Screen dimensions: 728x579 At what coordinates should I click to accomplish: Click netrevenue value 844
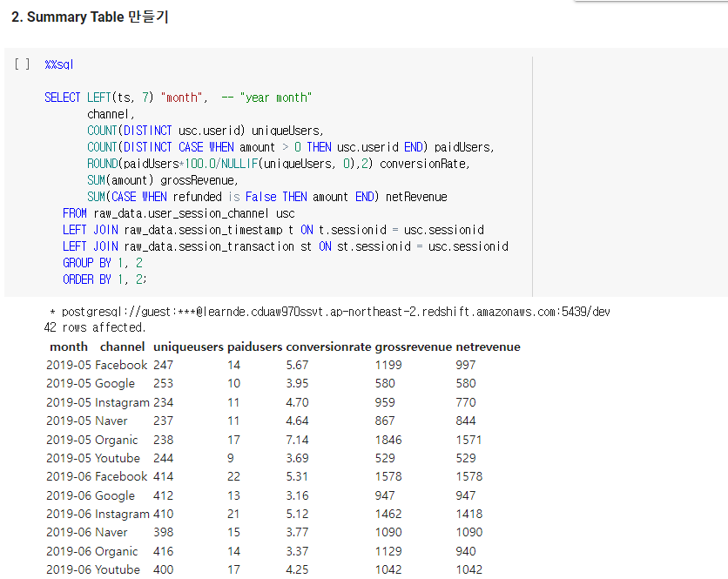click(x=466, y=421)
